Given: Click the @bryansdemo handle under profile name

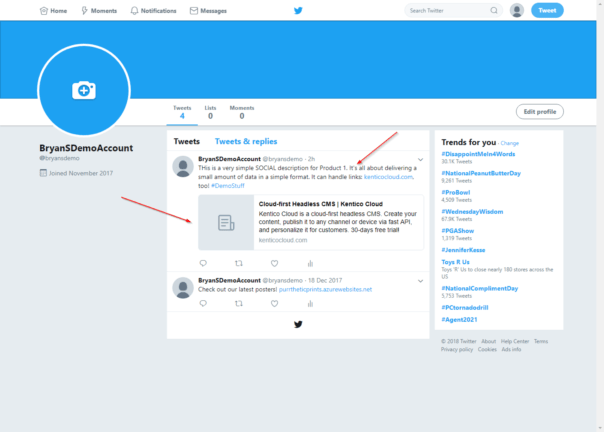Looking at the screenshot, I should (59, 158).
